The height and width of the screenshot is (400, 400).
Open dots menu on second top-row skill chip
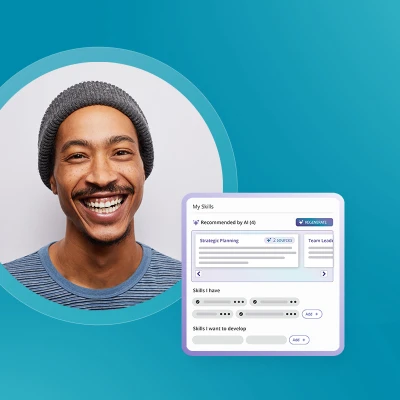pos(293,302)
